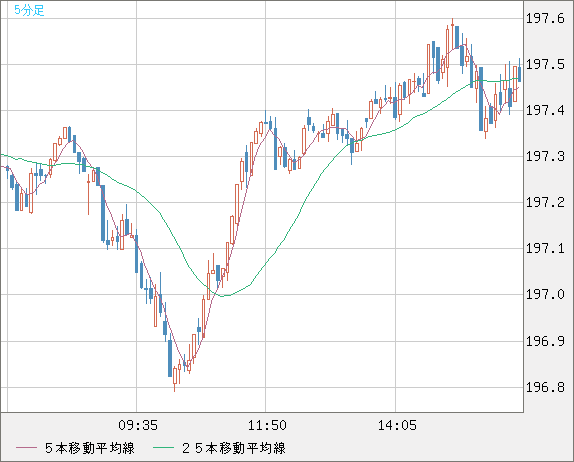Click the 197.1 price axis label

(x=545, y=249)
